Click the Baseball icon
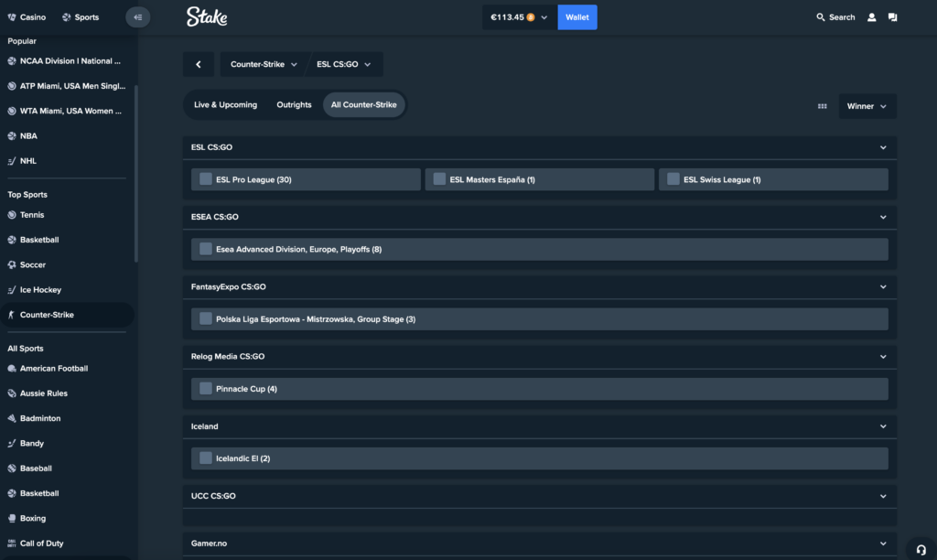This screenshot has width=937, height=560. coord(11,468)
